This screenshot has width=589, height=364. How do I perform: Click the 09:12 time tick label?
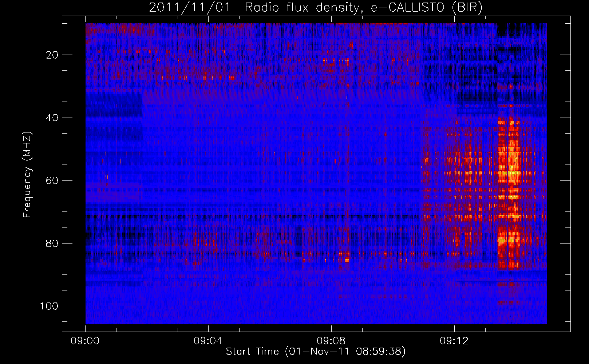[x=454, y=341]
